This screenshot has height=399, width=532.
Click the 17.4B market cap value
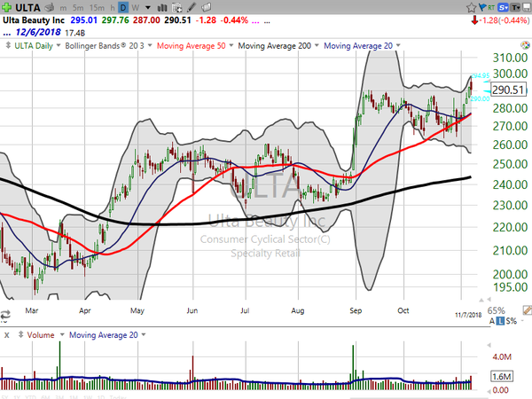74,33
